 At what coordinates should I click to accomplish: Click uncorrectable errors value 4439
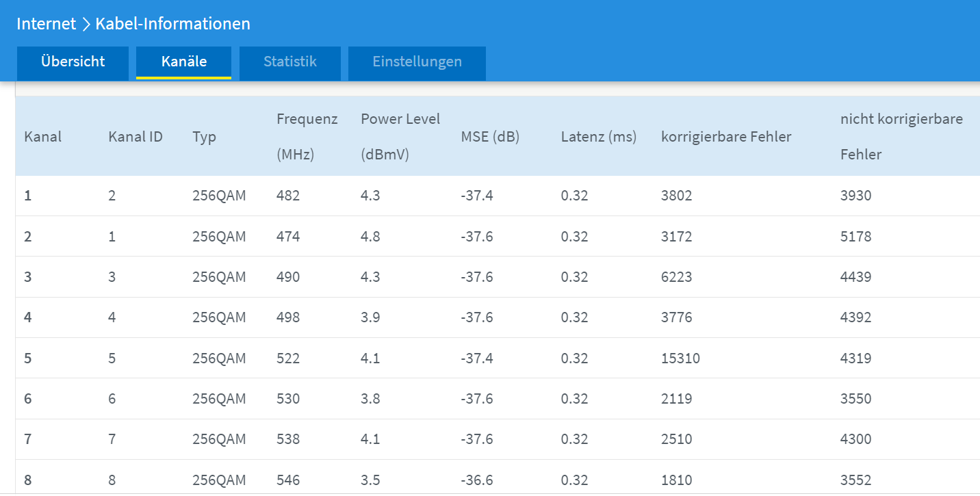tap(856, 277)
